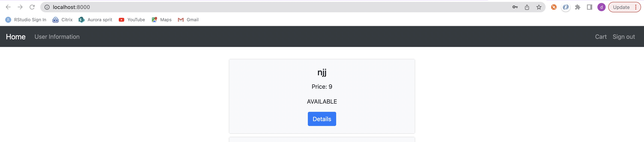The image size is (644, 142).
Task: Open the YouTube bookmark
Action: click(132, 20)
